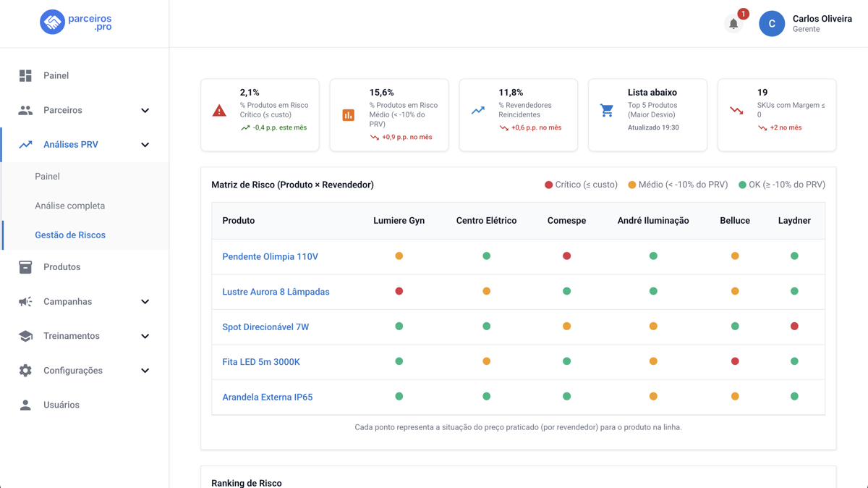
Task: Click red risk dot for Lustre Aurora, Lumiere Gyn
Action: pyautogui.click(x=399, y=291)
